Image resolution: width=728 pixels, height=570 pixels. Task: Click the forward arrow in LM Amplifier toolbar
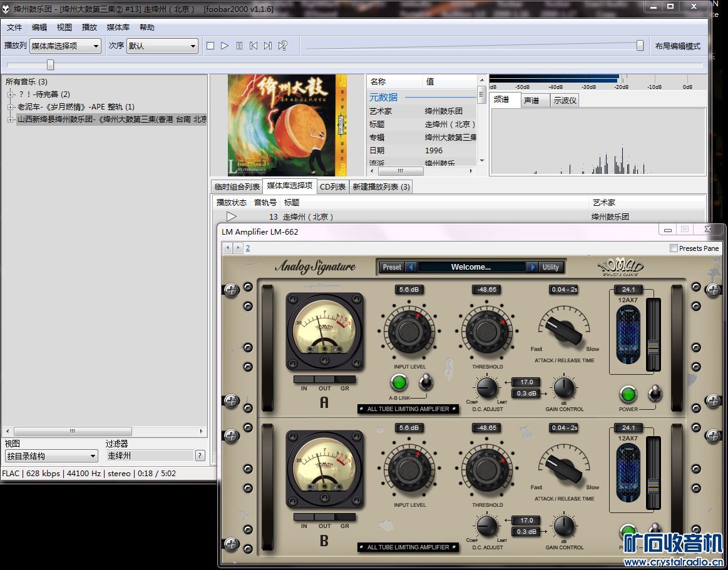pyautogui.click(x=238, y=248)
